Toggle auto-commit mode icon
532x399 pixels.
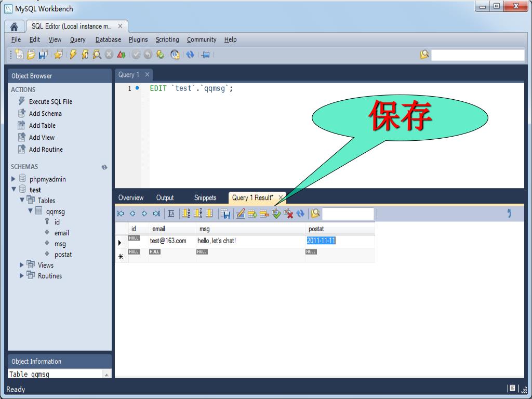click(x=160, y=54)
